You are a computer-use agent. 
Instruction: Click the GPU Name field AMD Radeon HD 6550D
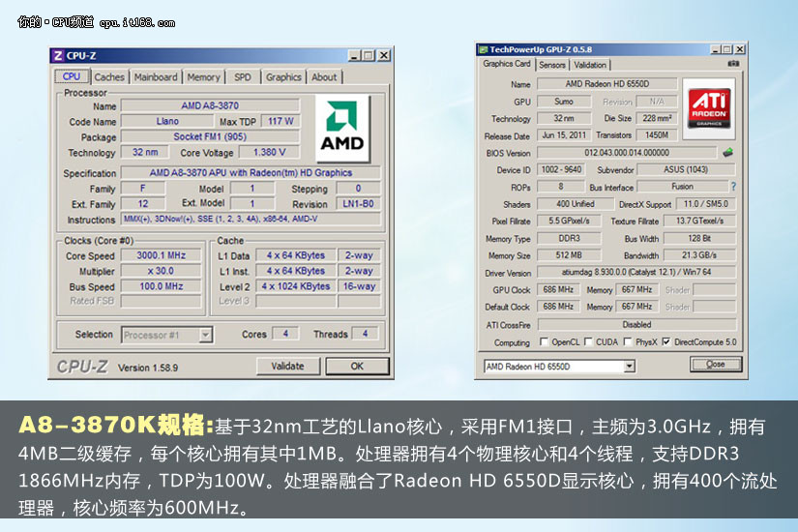click(606, 84)
